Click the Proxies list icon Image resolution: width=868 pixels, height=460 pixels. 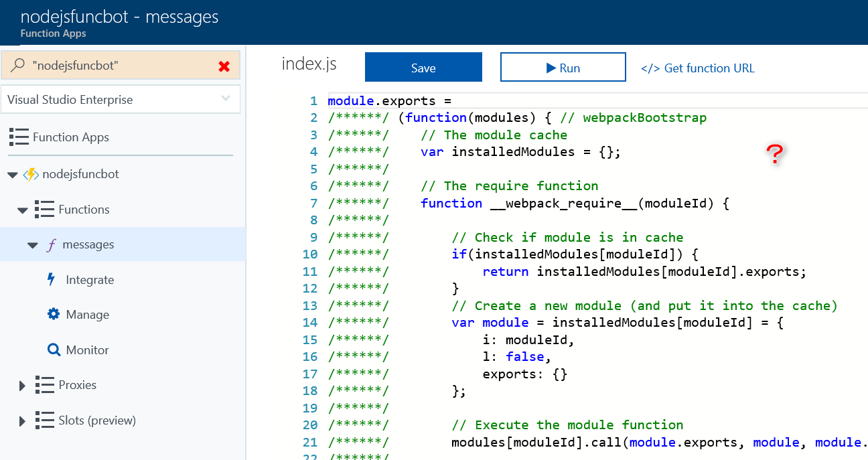click(45, 385)
